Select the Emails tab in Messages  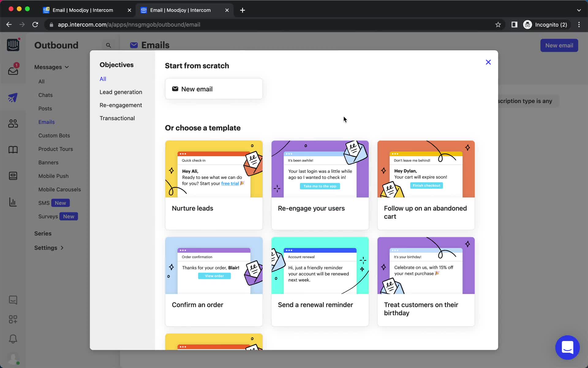47,122
